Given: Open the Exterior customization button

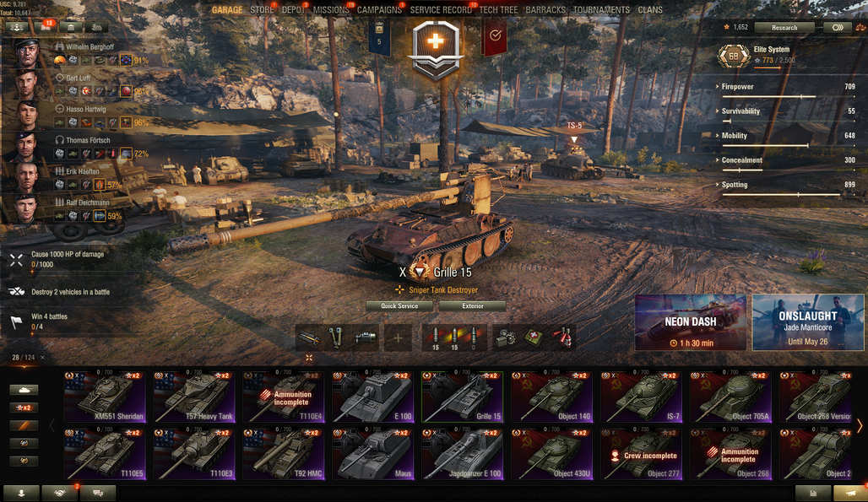Looking at the screenshot, I should (473, 305).
